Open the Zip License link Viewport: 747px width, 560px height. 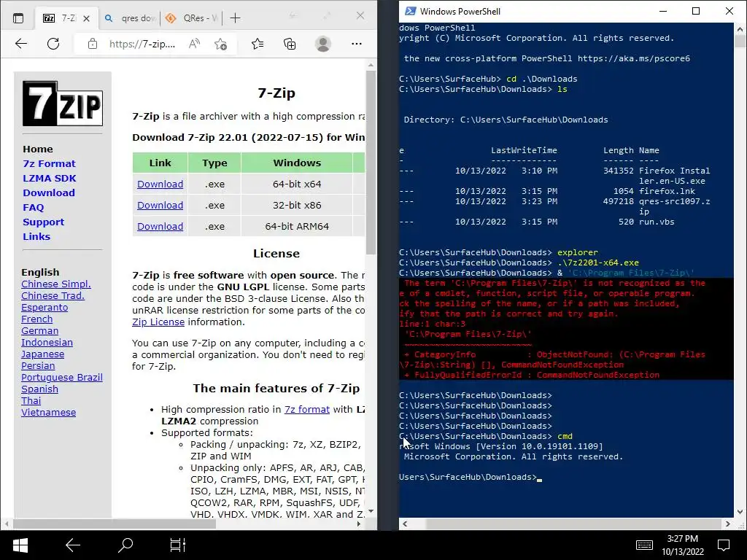click(x=158, y=322)
